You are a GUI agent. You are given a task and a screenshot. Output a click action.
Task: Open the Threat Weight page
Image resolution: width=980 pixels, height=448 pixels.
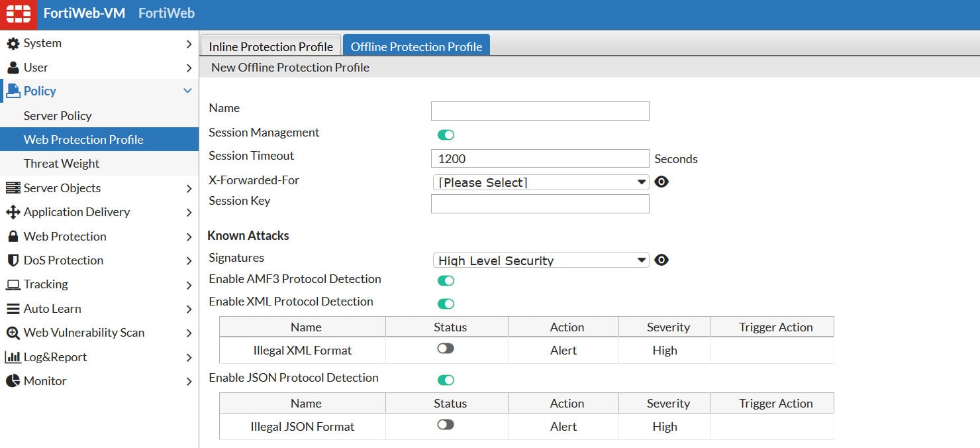(x=62, y=163)
